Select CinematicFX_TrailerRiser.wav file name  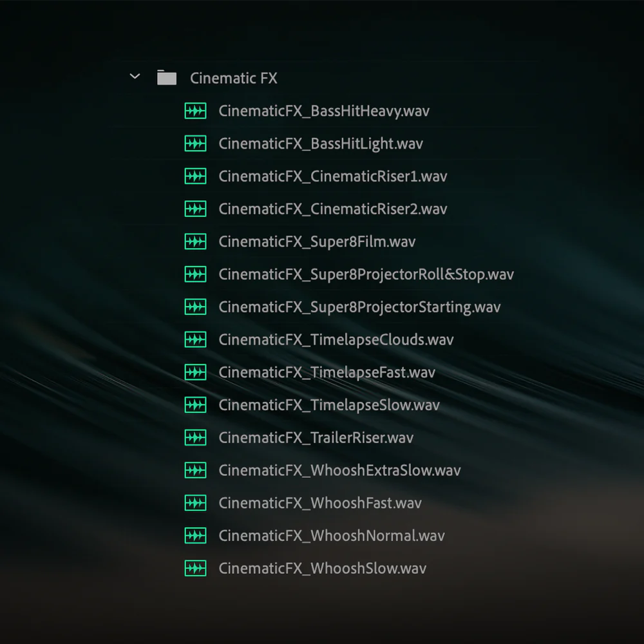316,438
